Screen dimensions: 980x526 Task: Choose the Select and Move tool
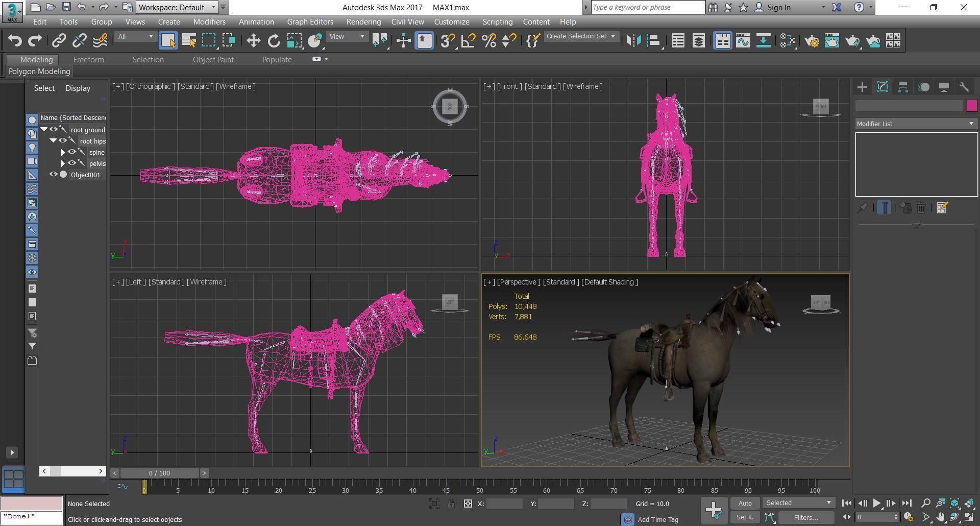(253, 40)
